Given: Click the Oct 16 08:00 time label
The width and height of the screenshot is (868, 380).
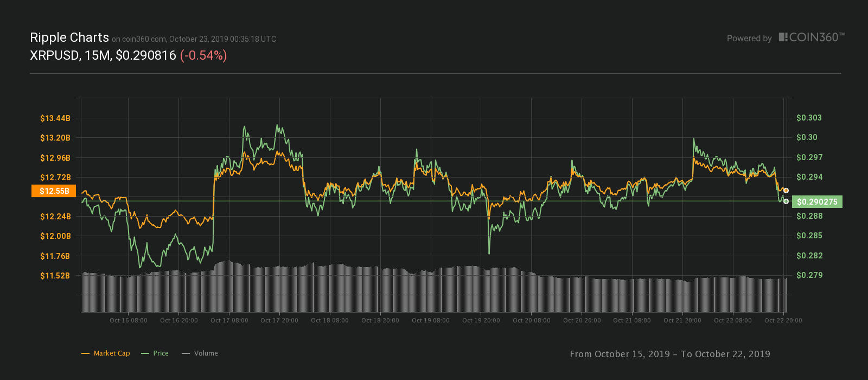Looking at the screenshot, I should click(129, 320).
